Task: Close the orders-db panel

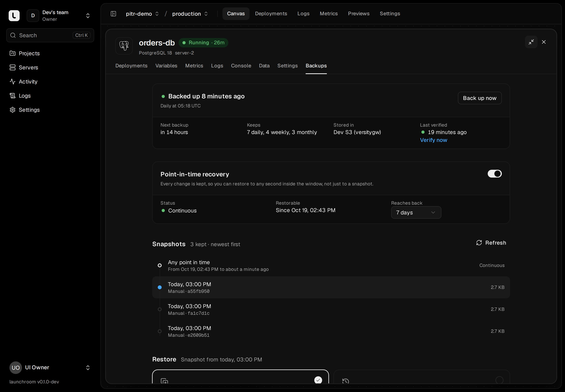Action: pyautogui.click(x=544, y=42)
